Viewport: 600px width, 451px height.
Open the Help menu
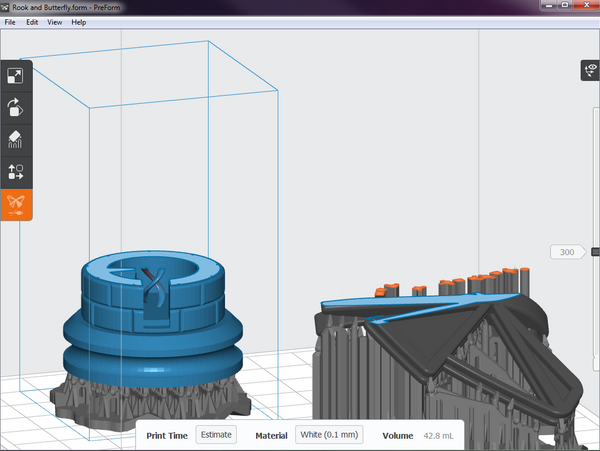tap(79, 22)
